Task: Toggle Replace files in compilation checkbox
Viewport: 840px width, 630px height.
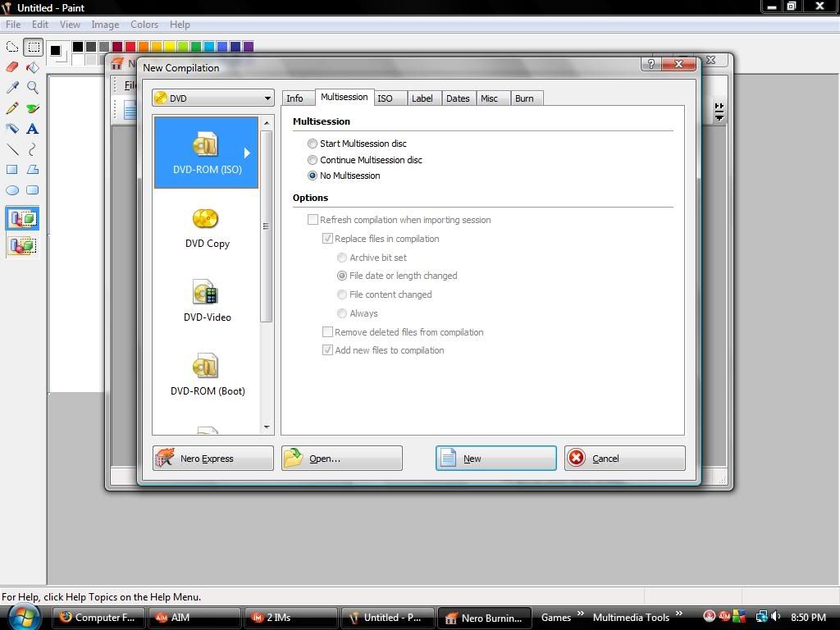Action: pos(327,239)
